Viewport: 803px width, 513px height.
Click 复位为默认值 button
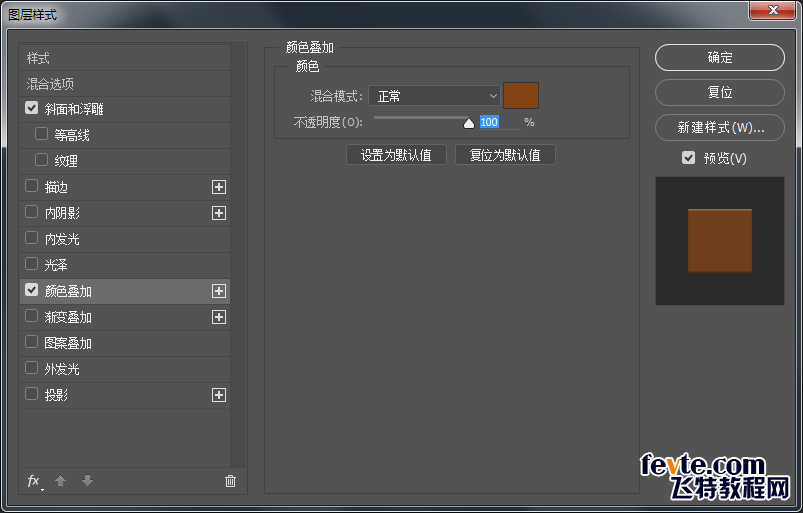click(x=505, y=155)
